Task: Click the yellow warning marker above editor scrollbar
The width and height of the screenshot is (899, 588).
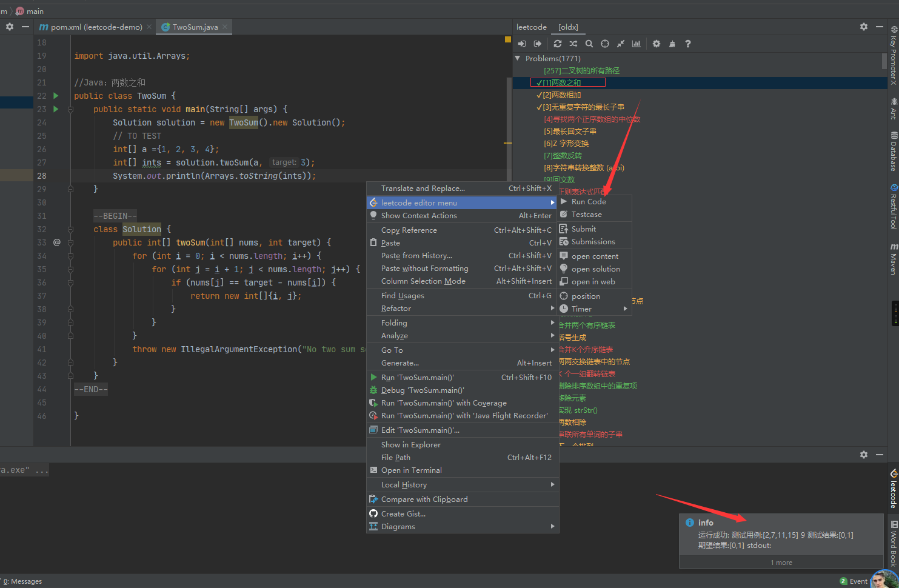Action: coord(508,39)
